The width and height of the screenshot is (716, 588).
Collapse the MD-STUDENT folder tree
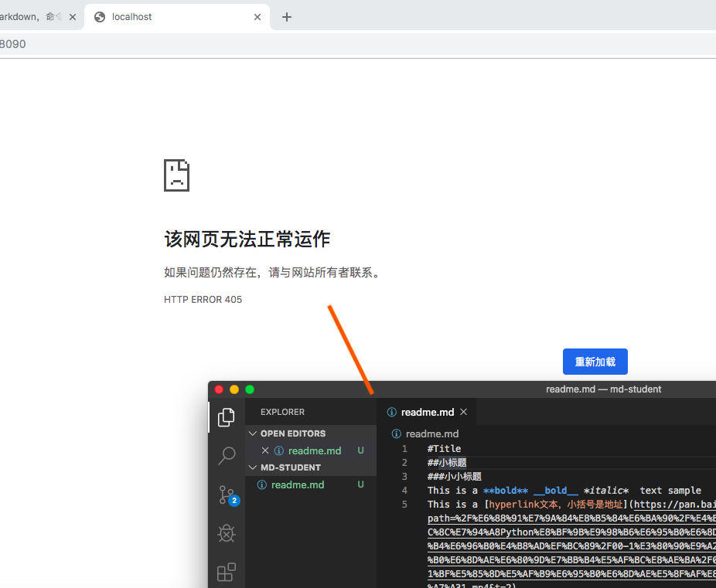pyautogui.click(x=252, y=467)
